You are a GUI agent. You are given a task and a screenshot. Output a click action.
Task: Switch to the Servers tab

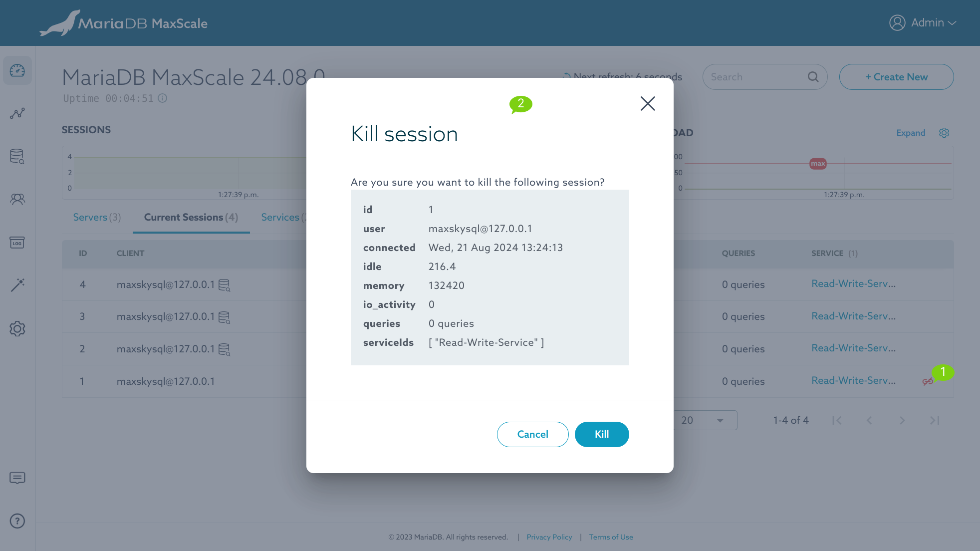97,218
